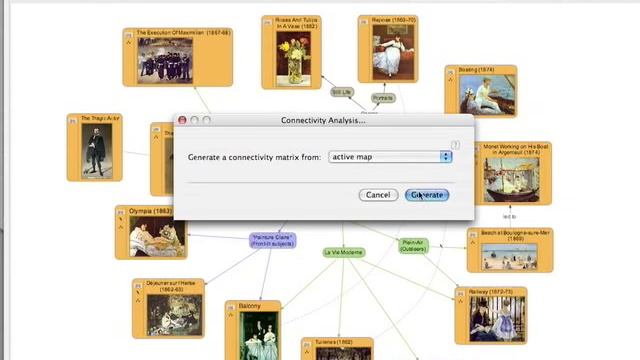
Task: Click the Generate button
Action: [x=427, y=195]
